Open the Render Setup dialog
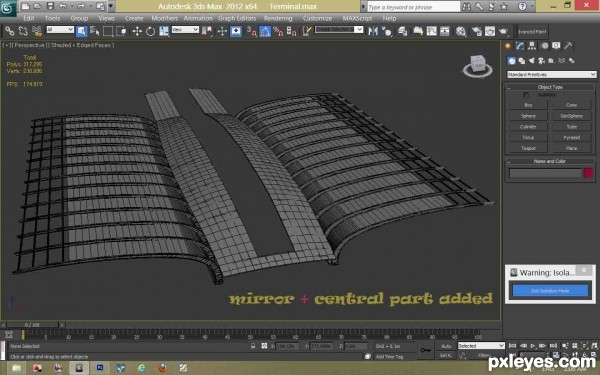Screen dimensions: 600x375 click(x=476, y=31)
